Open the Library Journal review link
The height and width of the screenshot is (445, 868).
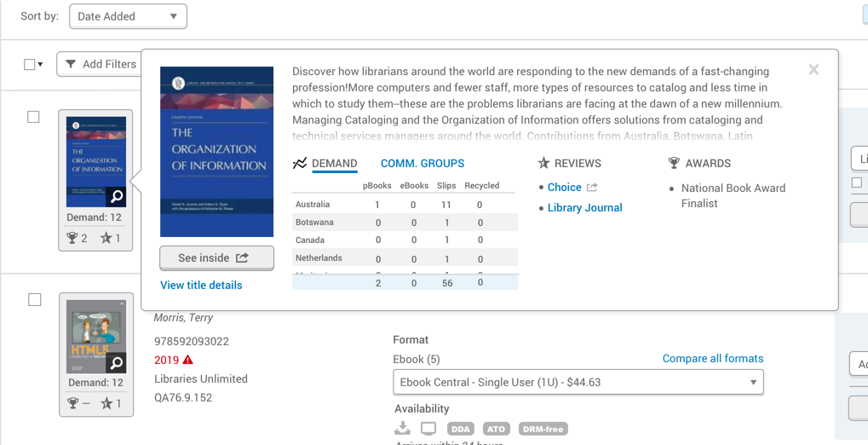click(x=584, y=208)
